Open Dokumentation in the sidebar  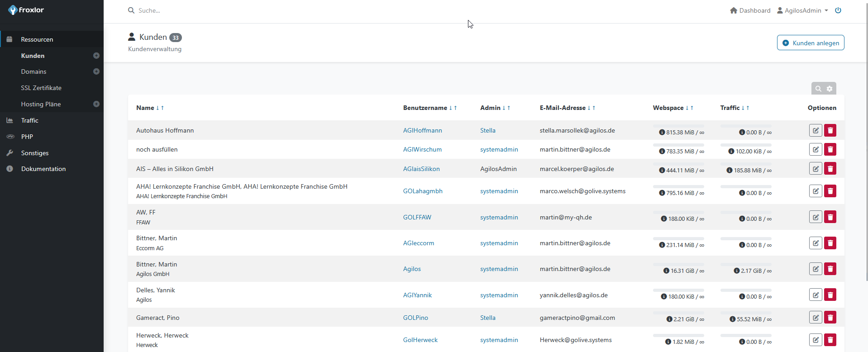[x=52, y=169]
